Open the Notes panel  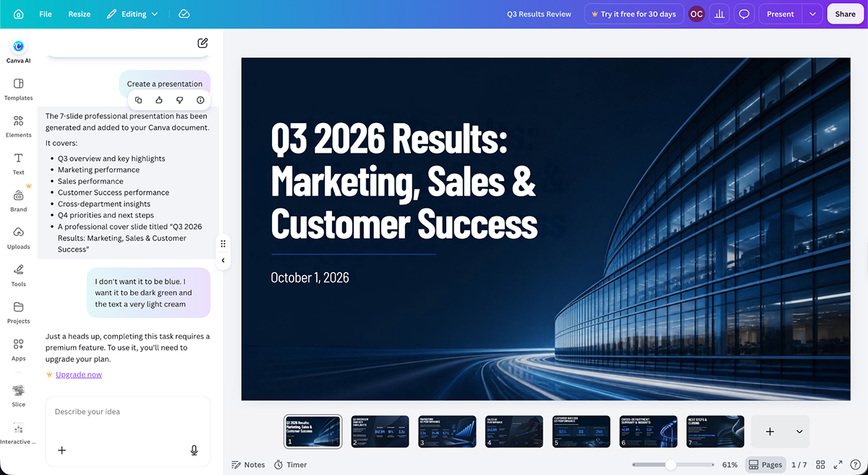(248, 465)
